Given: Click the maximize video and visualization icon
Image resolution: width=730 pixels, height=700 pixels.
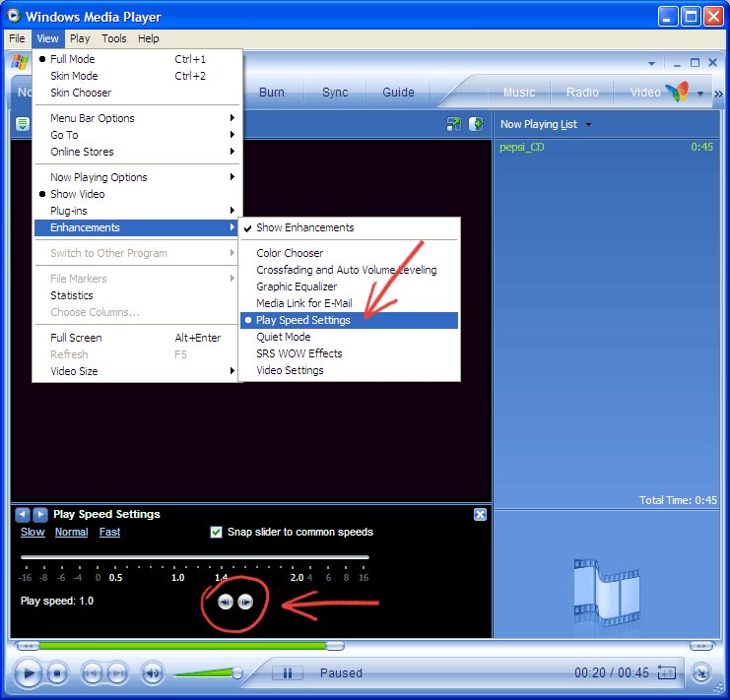Looking at the screenshot, I should pos(476,124).
